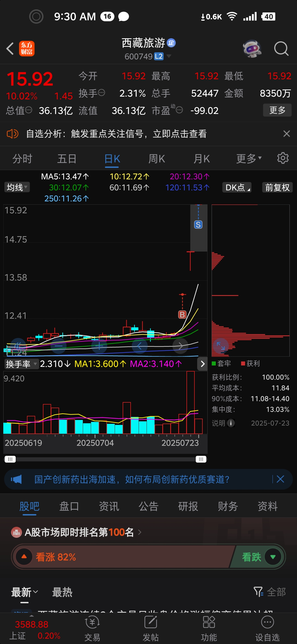Vote 看跌 with the down arrow
This screenshot has height=644, width=297.
coord(273,557)
